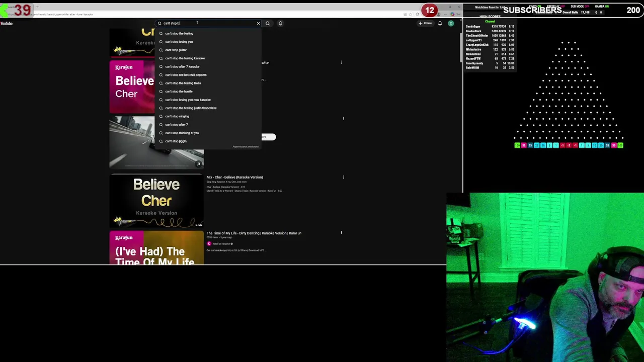Open the Time Of My Life thumbnail
The width and height of the screenshot is (644, 362).
(x=156, y=248)
